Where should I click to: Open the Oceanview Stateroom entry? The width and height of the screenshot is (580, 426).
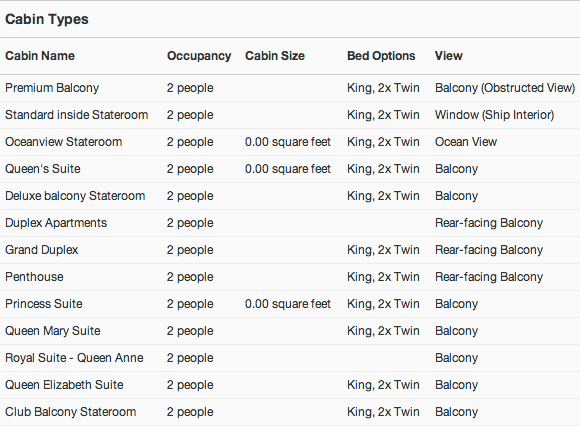[64, 142]
